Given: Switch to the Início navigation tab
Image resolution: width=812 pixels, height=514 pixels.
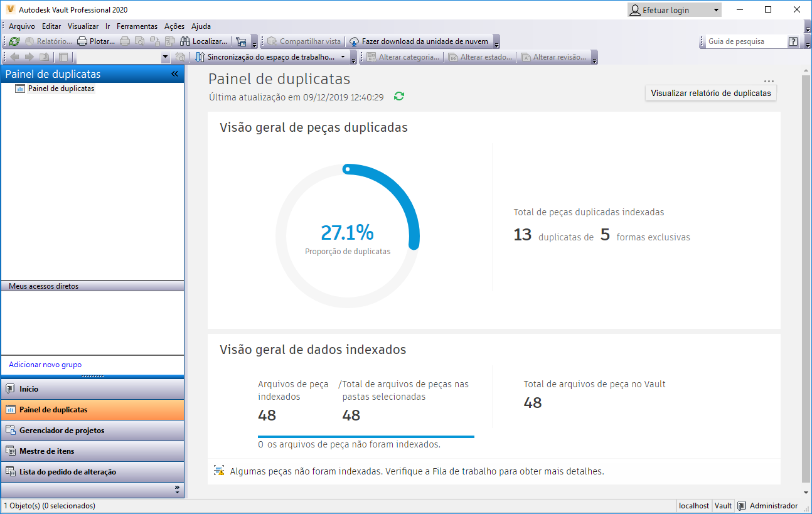Looking at the screenshot, I should [x=92, y=389].
